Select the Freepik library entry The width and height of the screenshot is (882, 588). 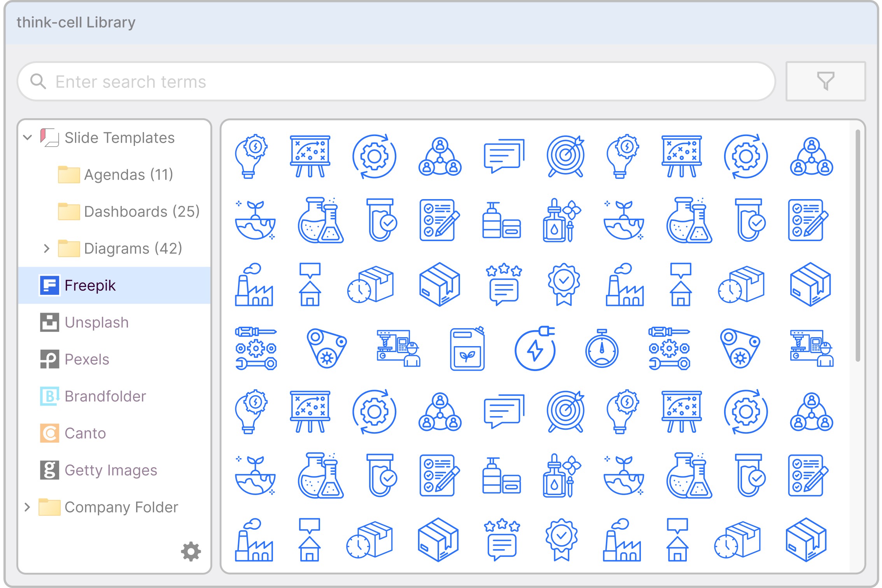90,285
